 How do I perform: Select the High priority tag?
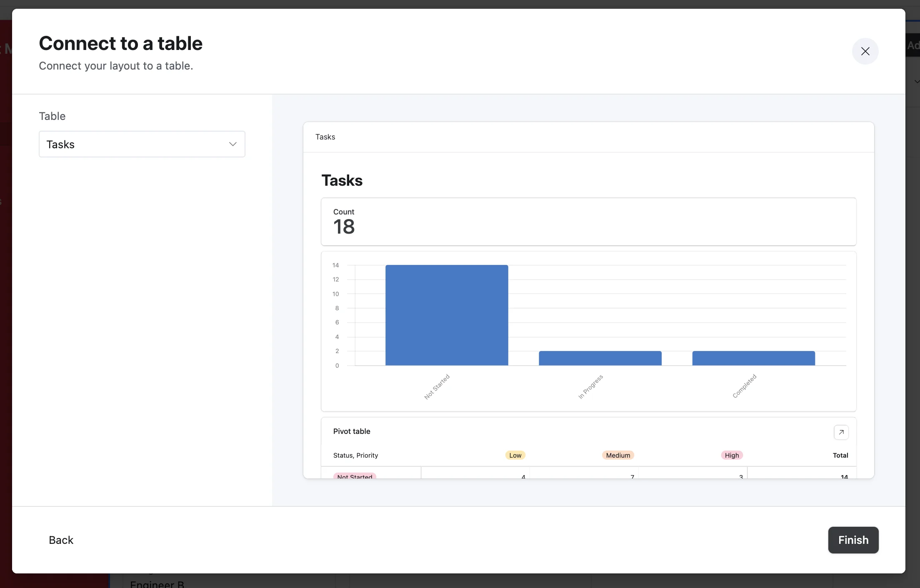click(x=731, y=455)
